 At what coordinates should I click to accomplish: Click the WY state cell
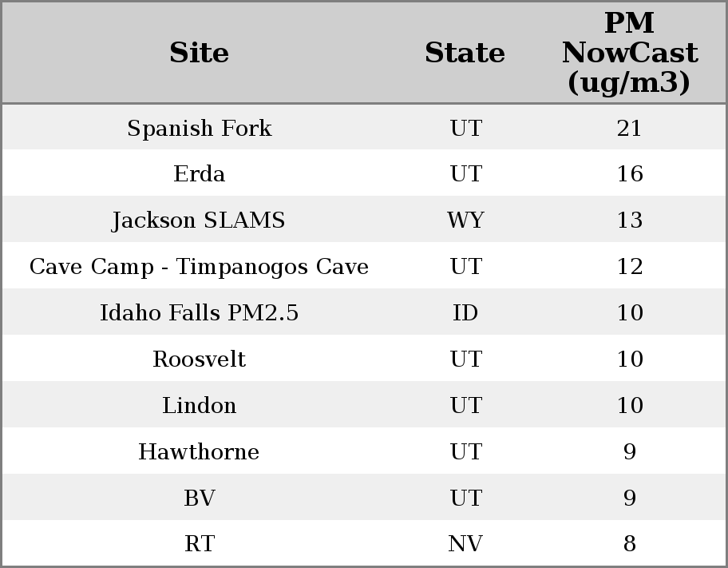465,220
